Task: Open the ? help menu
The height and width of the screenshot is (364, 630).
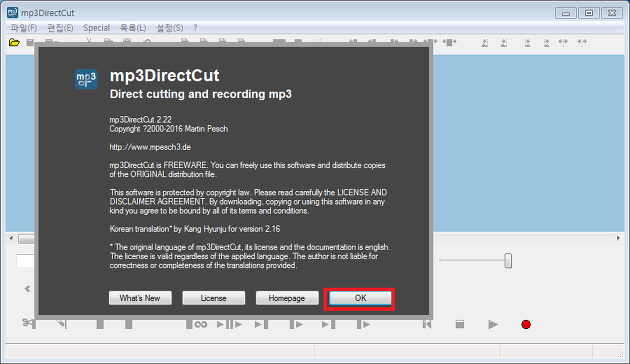Action: coord(195,28)
